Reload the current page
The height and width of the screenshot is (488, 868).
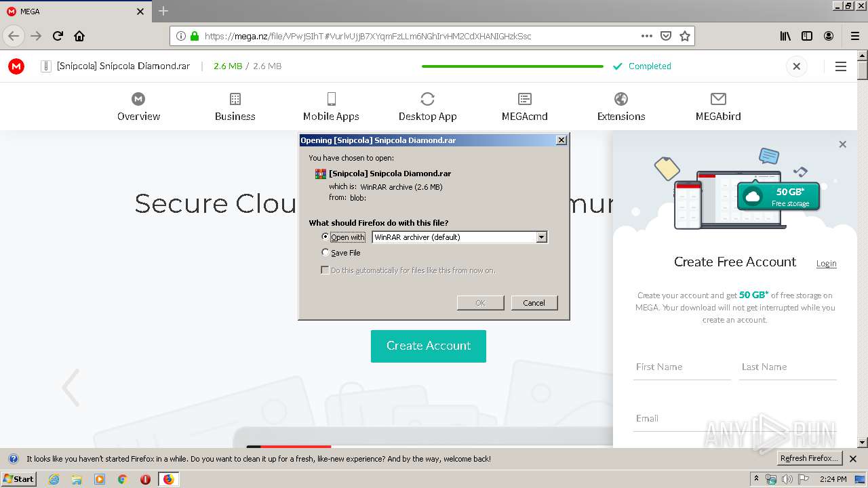tap(58, 36)
